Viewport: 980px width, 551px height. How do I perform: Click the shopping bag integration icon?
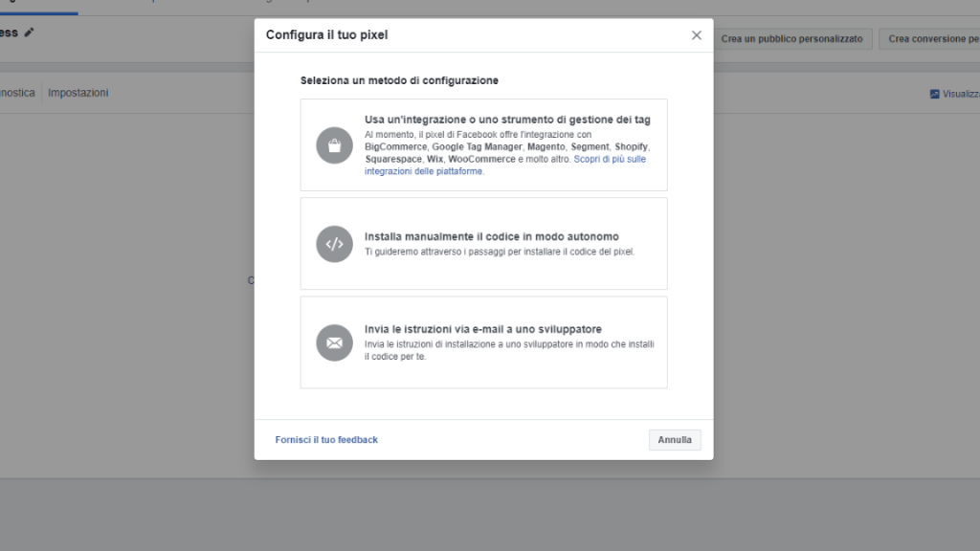[x=334, y=145]
